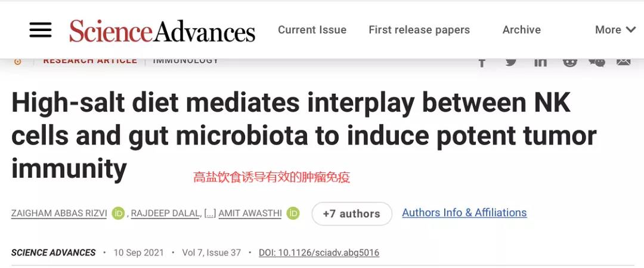Open Amit Awasthi's ORCID icon
The width and height of the screenshot is (644, 268).
pos(293,213)
